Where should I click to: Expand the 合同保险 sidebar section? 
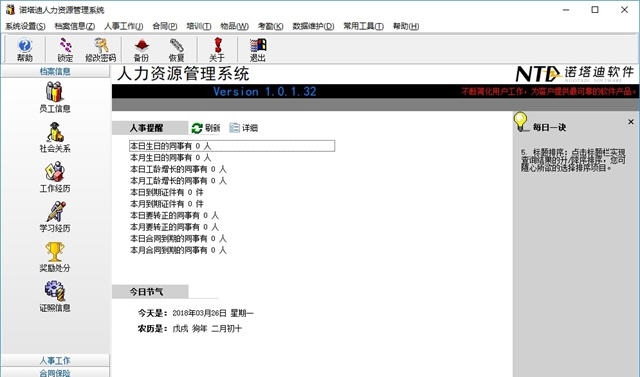pyautogui.click(x=55, y=372)
